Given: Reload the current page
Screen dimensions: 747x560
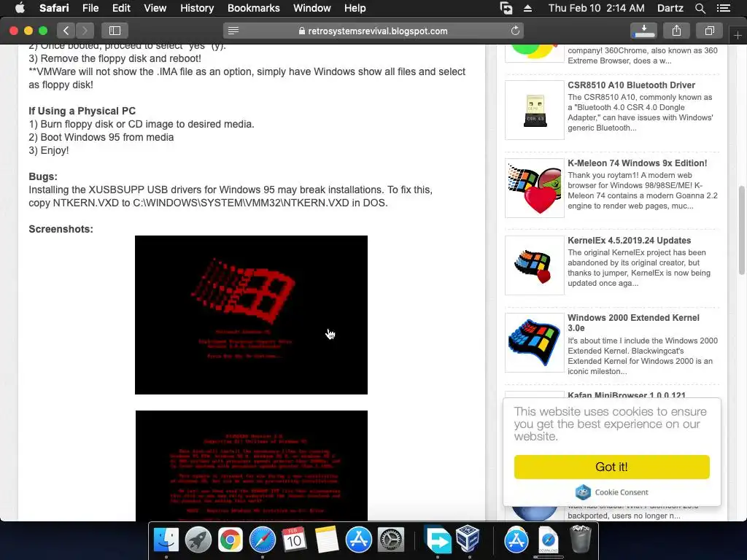Looking at the screenshot, I should tap(515, 31).
